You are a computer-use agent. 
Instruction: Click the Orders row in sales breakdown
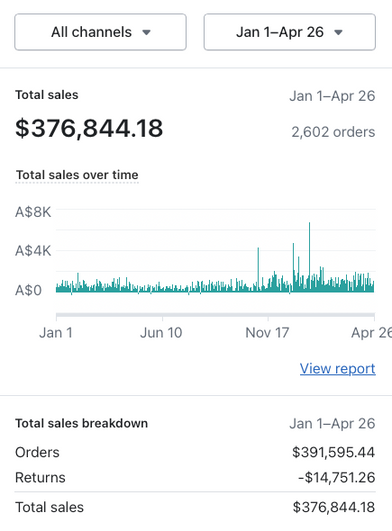click(195, 452)
